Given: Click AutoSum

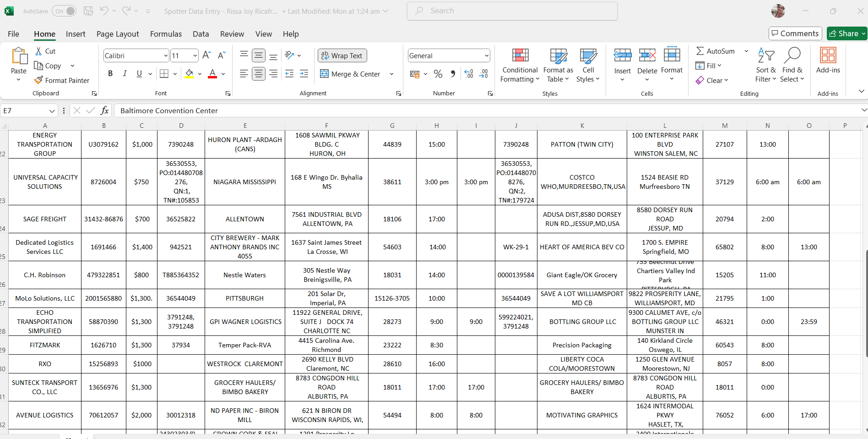Looking at the screenshot, I should click(716, 51).
